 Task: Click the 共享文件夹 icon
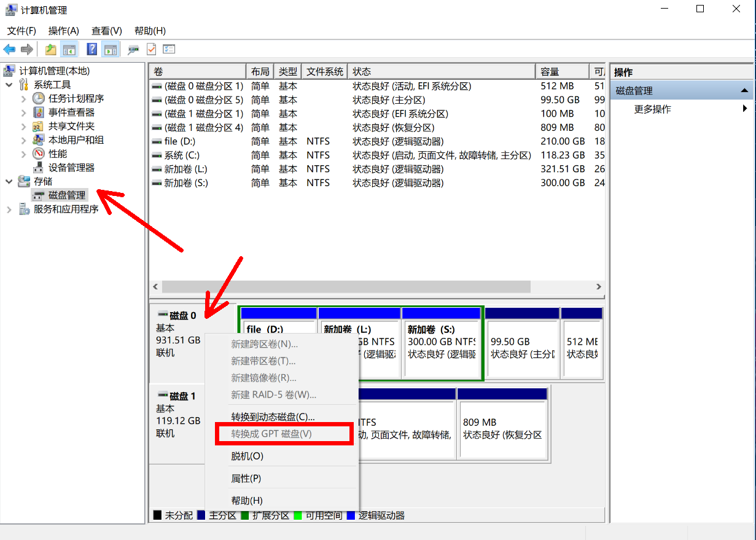click(39, 126)
